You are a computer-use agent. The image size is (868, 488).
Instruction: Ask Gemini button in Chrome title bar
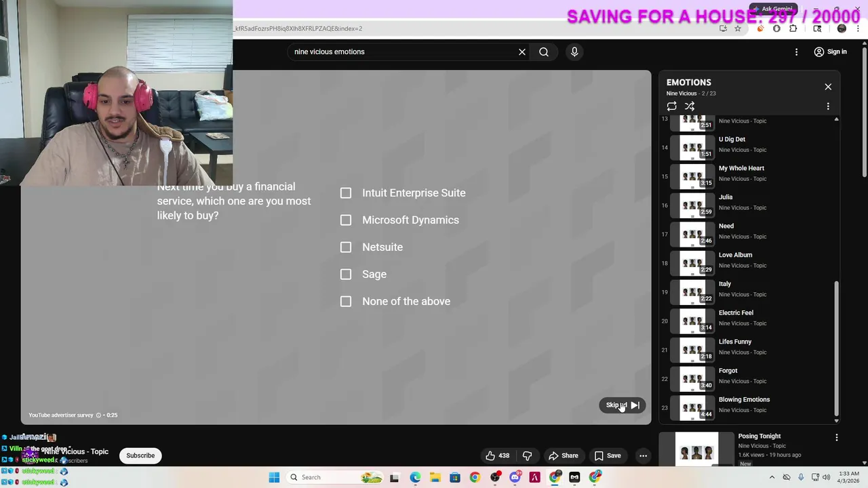click(x=772, y=9)
